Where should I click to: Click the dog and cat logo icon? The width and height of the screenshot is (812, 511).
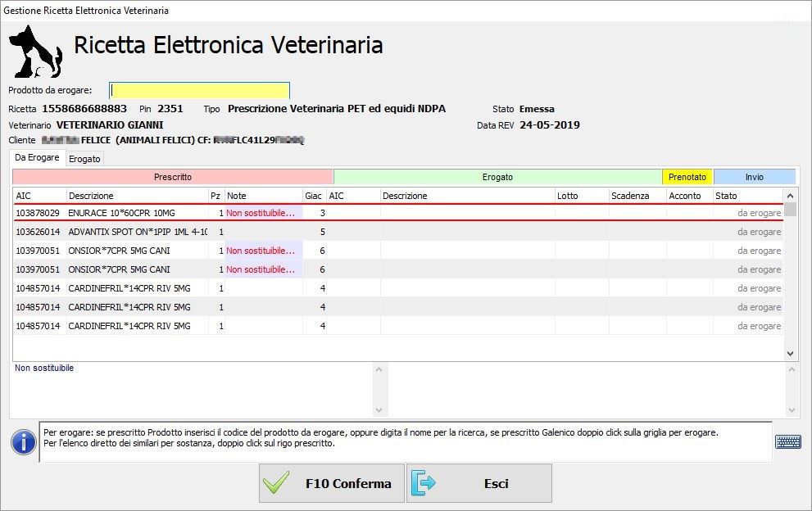[x=37, y=50]
